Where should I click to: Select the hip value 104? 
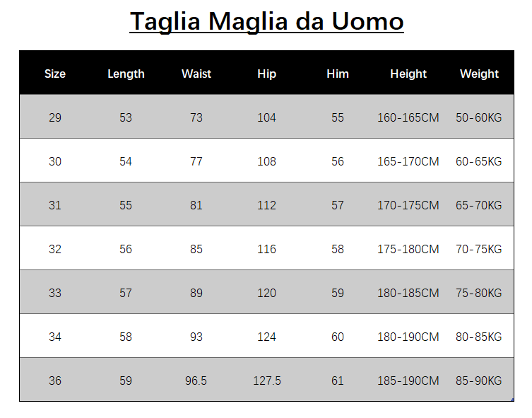point(267,117)
